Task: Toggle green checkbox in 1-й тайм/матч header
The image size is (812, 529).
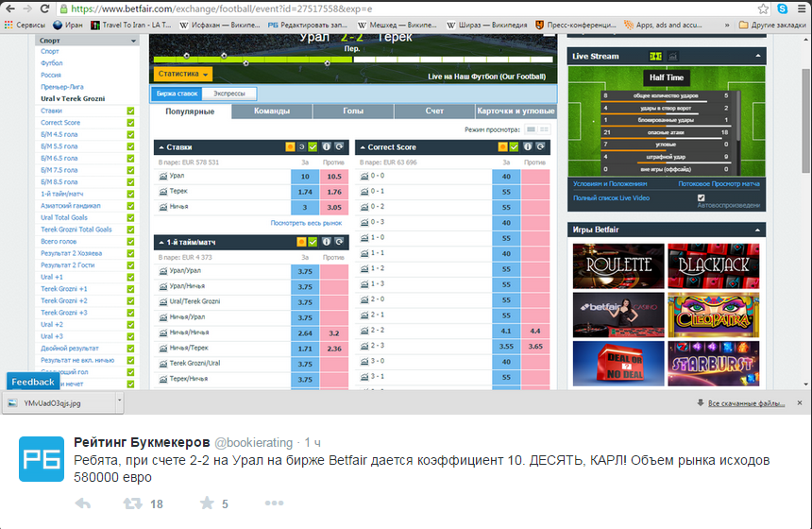Action: pos(313,242)
